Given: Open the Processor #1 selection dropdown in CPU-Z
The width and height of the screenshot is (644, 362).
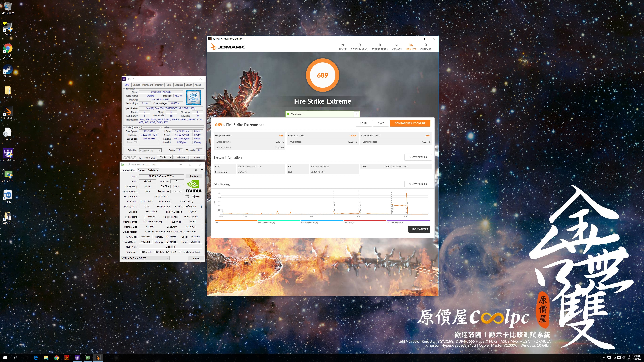Looking at the screenshot, I should pyautogui.click(x=150, y=150).
